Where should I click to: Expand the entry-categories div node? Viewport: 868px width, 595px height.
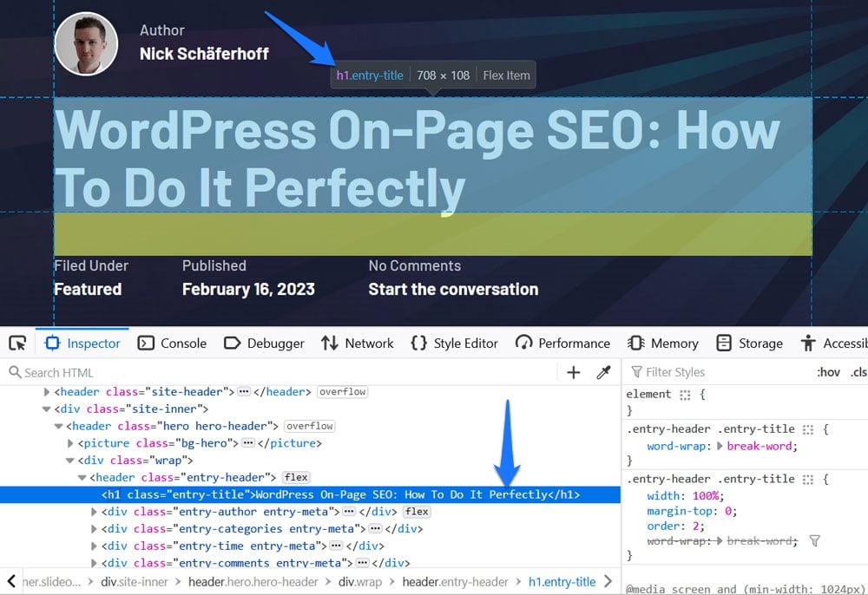(95, 528)
